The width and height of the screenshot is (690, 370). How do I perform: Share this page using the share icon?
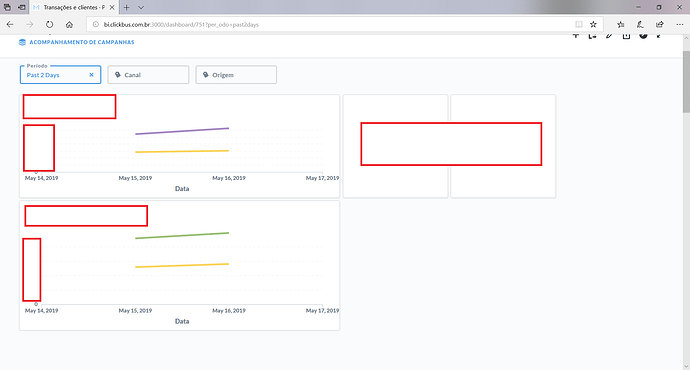tap(660, 25)
